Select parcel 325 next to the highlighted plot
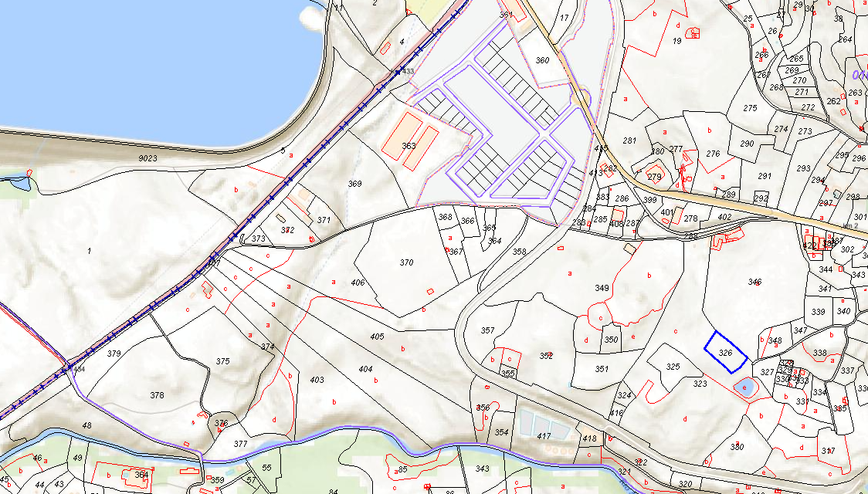Screen dimensions: 868x494 tap(673, 366)
